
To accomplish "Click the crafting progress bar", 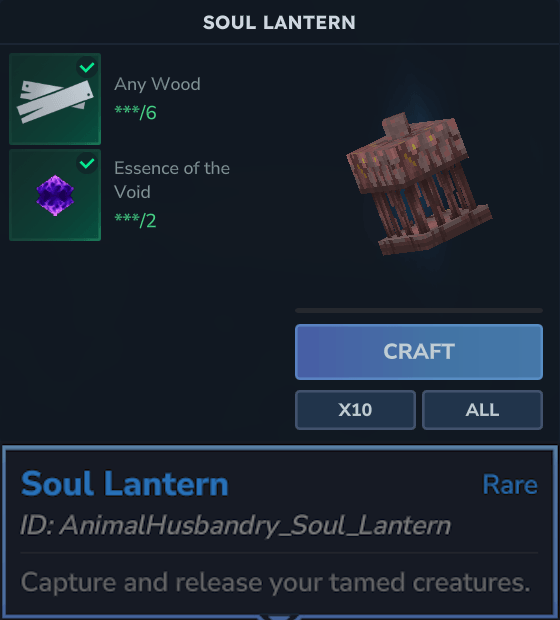I will click(x=419, y=311).
